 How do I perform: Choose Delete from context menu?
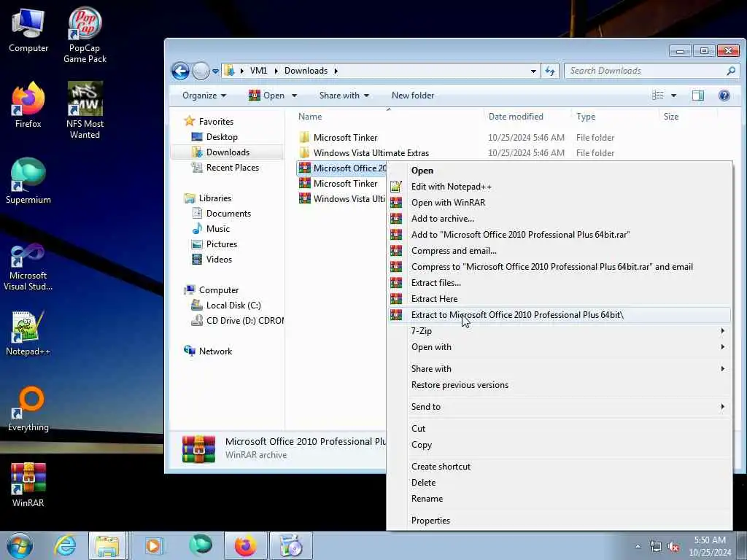tap(559, 483)
